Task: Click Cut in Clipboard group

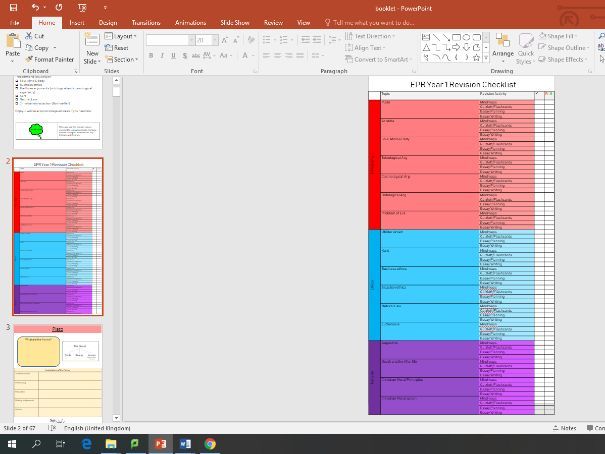Action: 35,36
